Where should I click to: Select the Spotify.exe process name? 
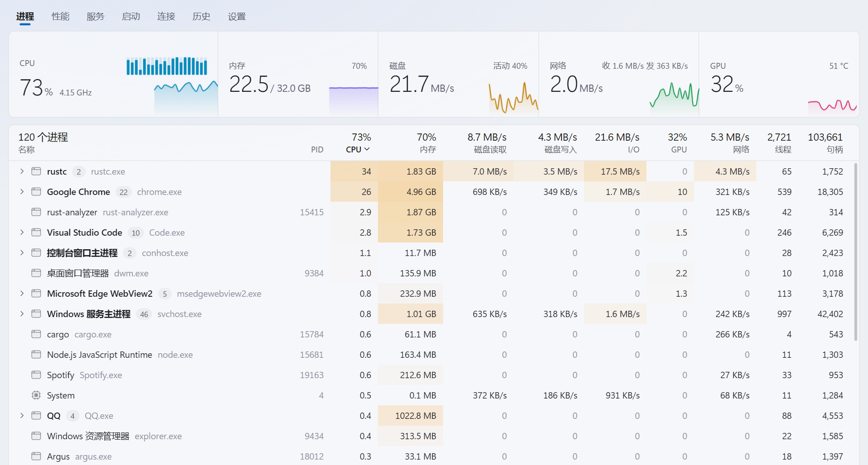click(x=101, y=375)
